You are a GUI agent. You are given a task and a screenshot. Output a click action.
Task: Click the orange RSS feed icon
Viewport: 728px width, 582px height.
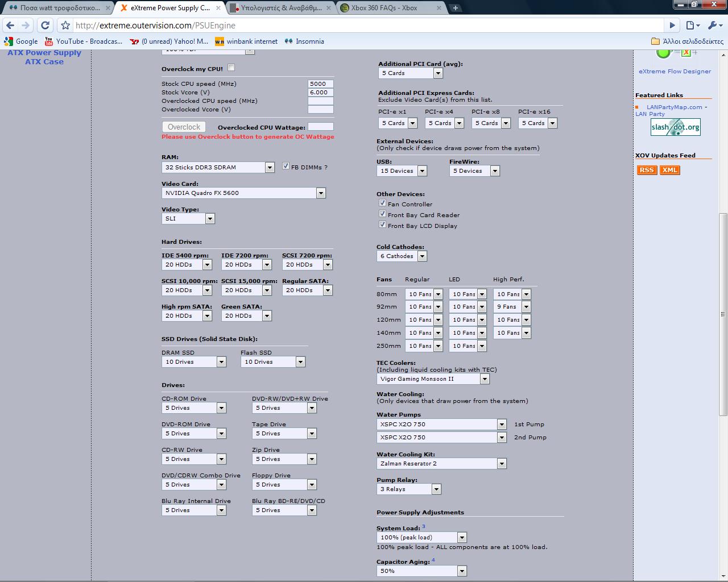pos(647,170)
